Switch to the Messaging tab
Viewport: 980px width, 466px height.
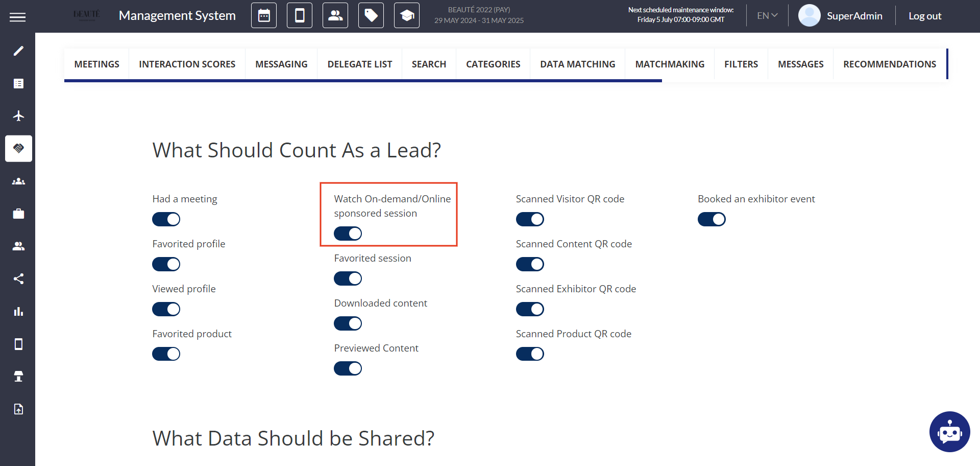(x=281, y=64)
